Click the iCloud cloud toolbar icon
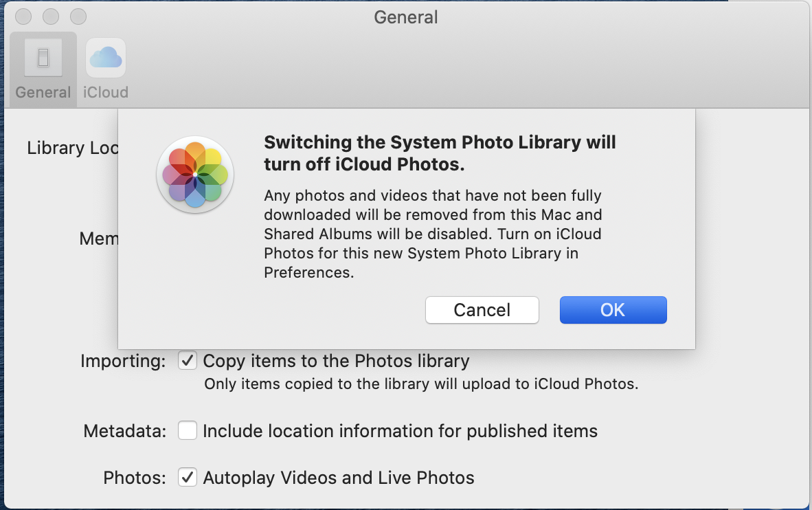812x510 pixels. 105,58
